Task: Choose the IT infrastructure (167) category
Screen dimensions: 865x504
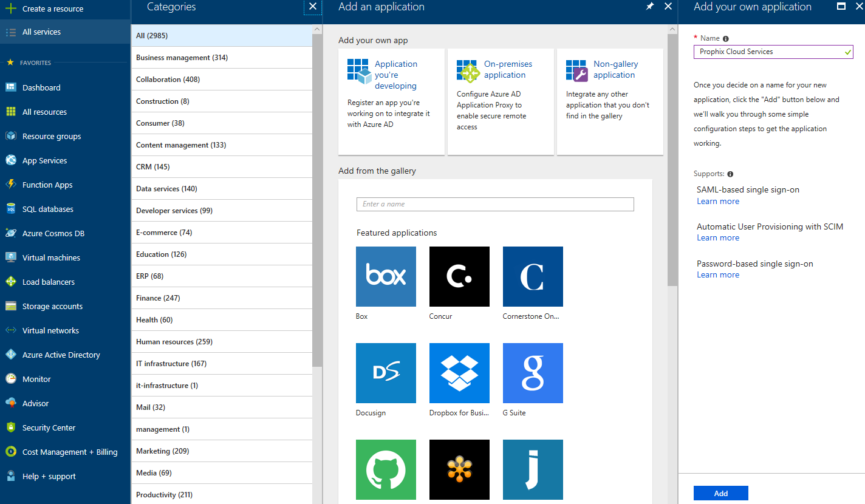Action: pos(222,364)
